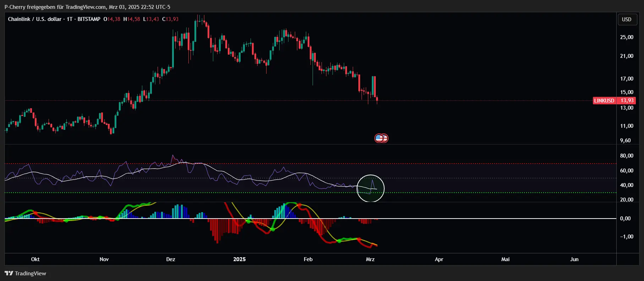Click the 2025 label on the time axis
This screenshot has height=281, width=644.
pyautogui.click(x=240, y=259)
